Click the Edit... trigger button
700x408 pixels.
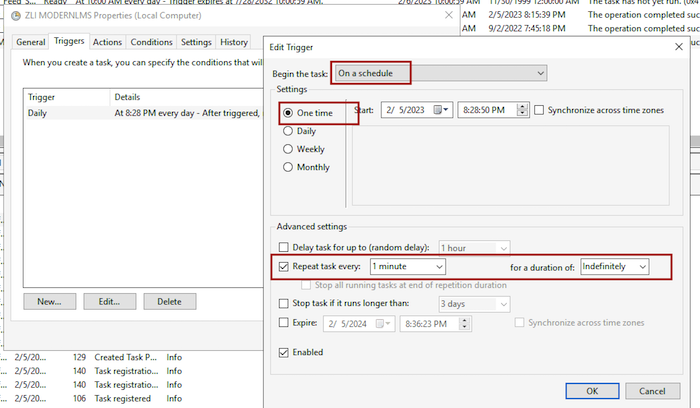pos(109,302)
